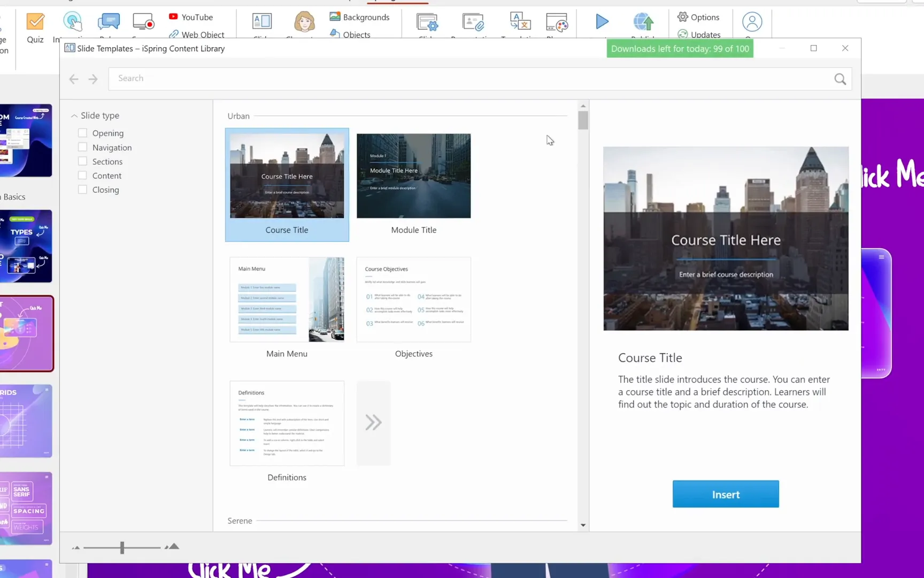Click the Translation icon in ribbon

coord(520,22)
